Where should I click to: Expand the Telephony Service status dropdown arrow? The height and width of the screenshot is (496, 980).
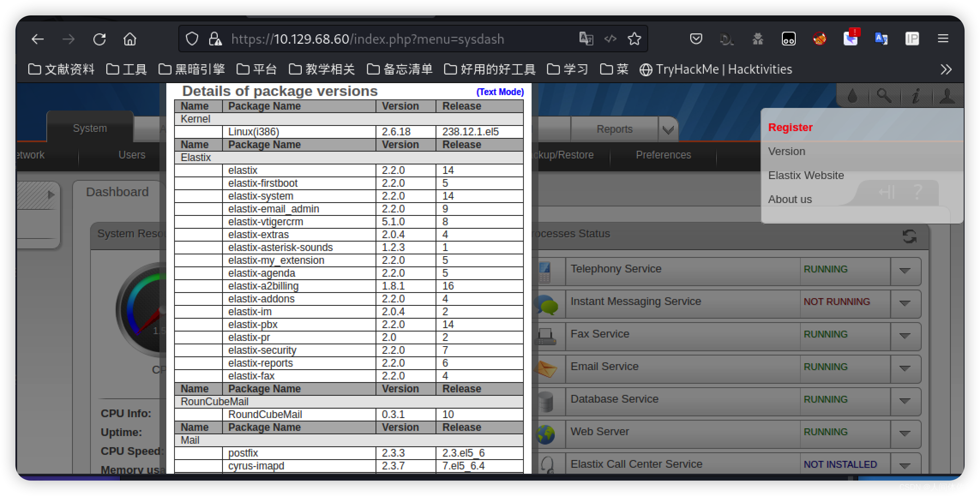click(905, 271)
